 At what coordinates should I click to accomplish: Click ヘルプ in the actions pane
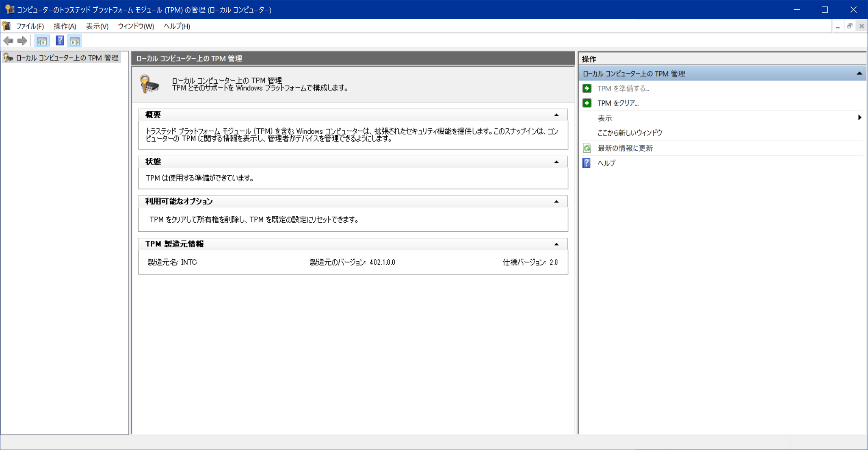click(606, 163)
